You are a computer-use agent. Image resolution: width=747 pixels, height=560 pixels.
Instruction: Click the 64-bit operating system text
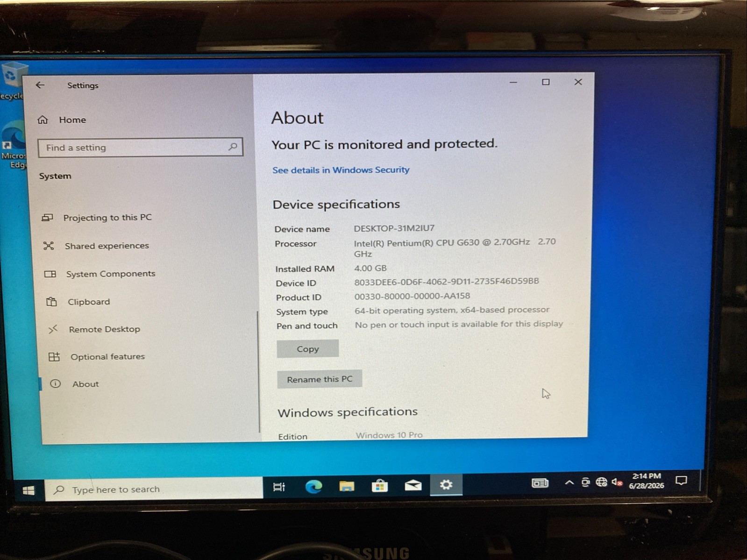point(452,310)
